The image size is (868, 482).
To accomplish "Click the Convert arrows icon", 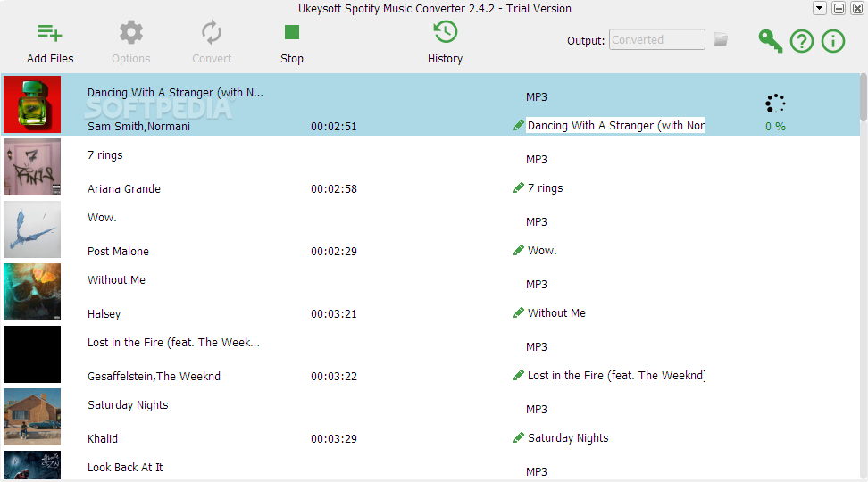I will [212, 33].
